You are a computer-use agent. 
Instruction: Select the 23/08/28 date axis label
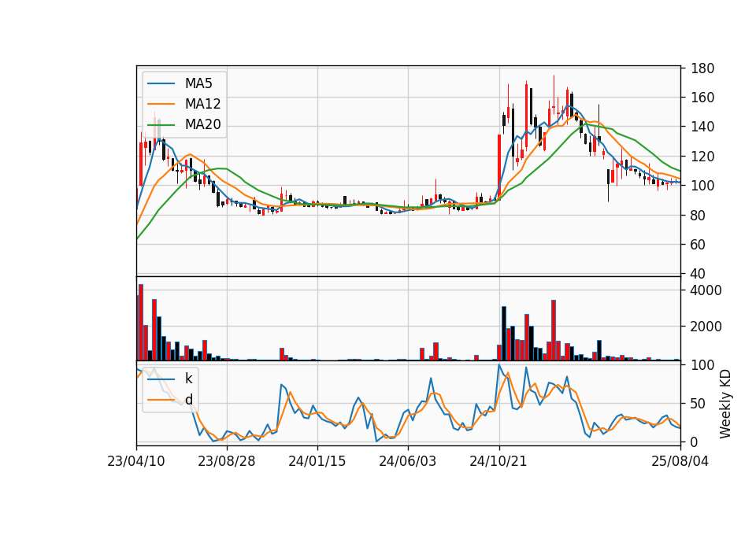(x=227, y=461)
